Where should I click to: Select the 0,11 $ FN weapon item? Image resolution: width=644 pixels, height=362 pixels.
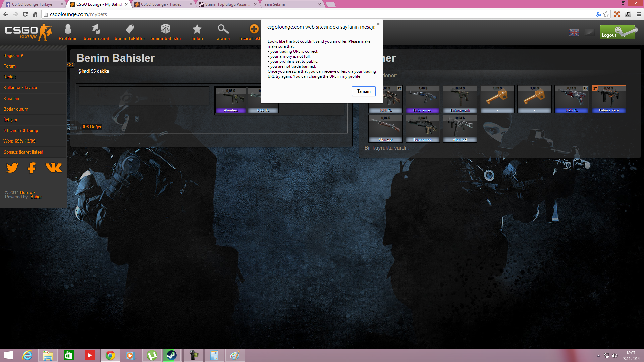click(572, 99)
